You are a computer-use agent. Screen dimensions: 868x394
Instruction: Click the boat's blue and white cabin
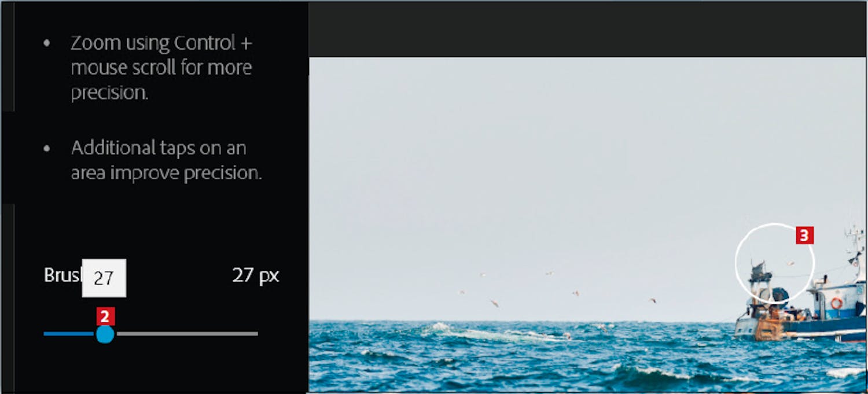[x=838, y=300]
